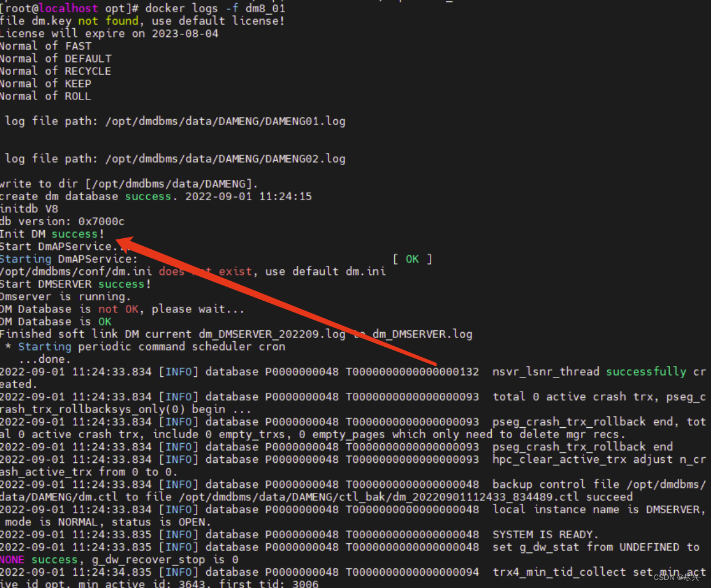The height and width of the screenshot is (588, 711).
Task: Click the 'SYSTEM IS READY' log message
Action: point(546,534)
